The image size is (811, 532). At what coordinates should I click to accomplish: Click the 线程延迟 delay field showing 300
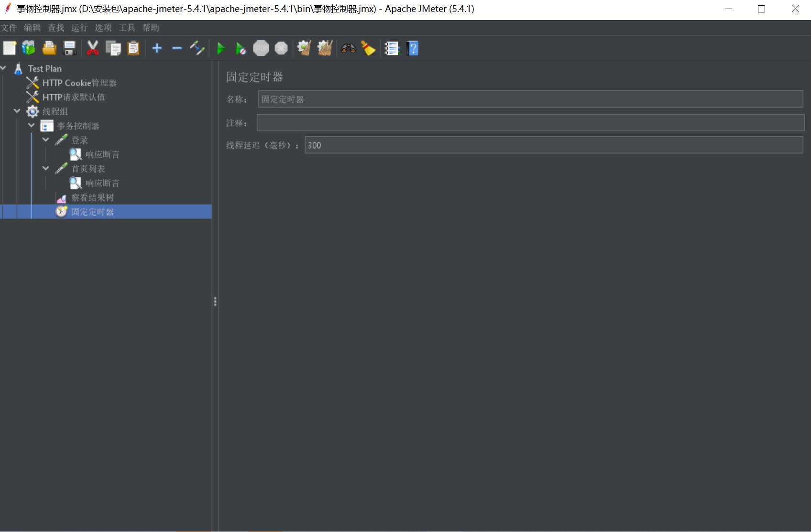(554, 145)
